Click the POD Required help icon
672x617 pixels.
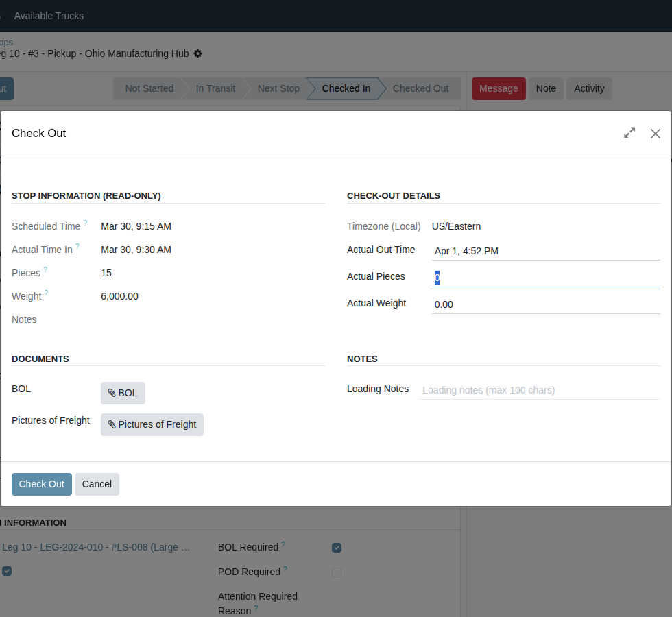tap(285, 568)
